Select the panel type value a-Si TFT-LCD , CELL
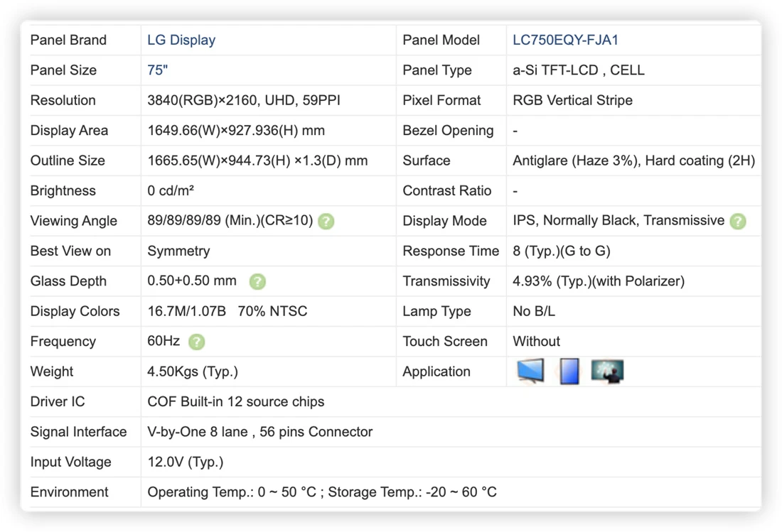782x532 pixels. point(579,70)
